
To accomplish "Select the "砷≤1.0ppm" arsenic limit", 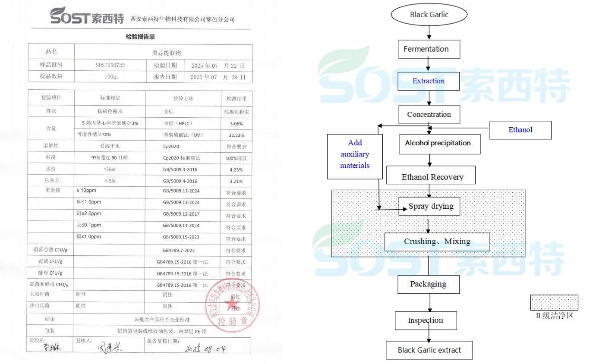I will [x=89, y=202].
